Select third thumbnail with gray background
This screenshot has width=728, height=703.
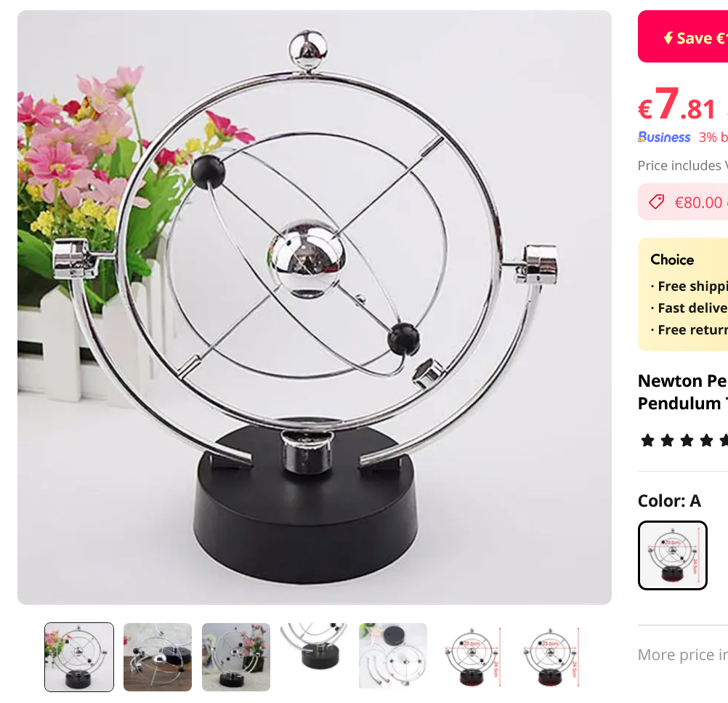(236, 657)
